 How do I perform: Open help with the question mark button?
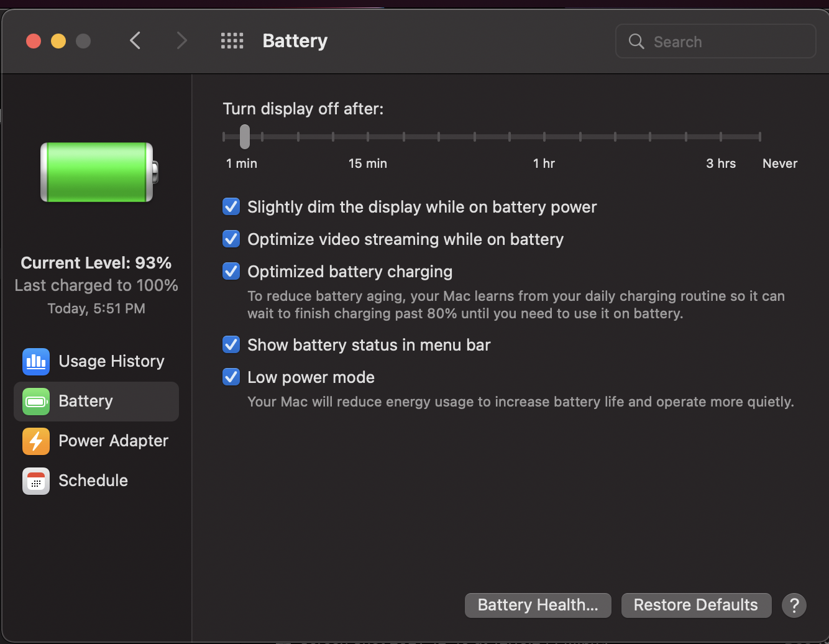tap(794, 605)
